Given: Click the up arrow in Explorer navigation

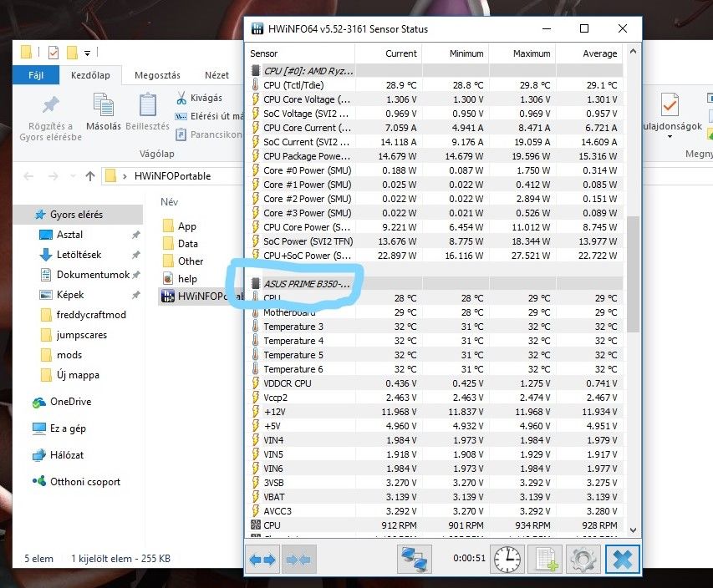Looking at the screenshot, I should point(90,176).
